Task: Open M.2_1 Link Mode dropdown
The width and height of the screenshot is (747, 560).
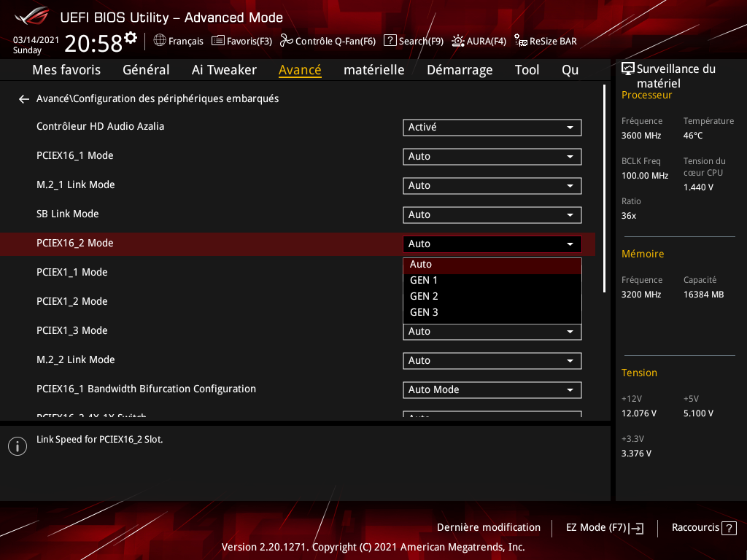Action: 492,186
